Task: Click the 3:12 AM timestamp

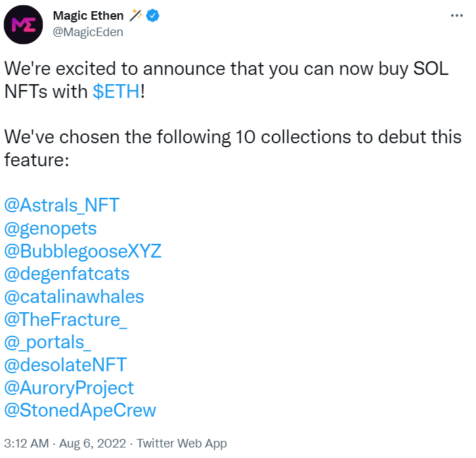Action: tap(26, 444)
